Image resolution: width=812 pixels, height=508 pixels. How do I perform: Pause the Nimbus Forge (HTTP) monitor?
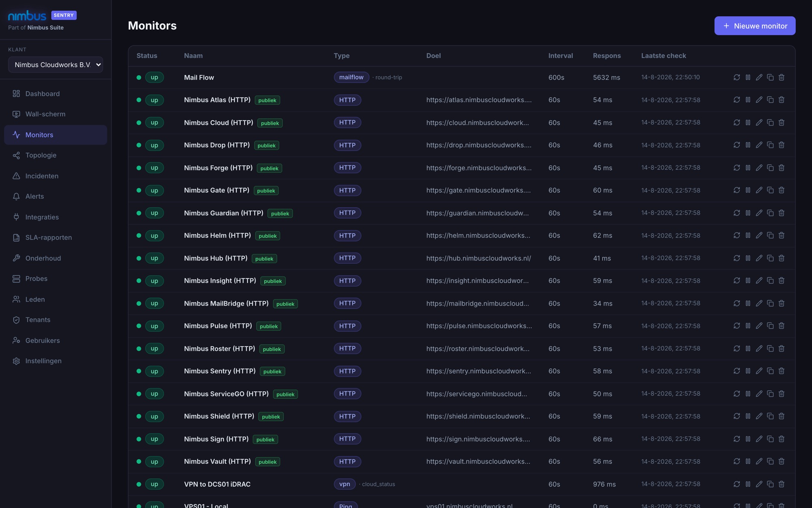click(748, 168)
